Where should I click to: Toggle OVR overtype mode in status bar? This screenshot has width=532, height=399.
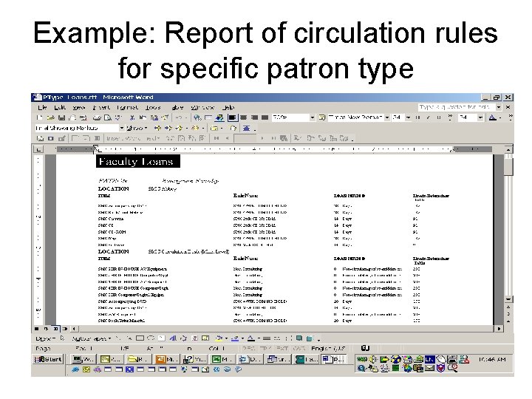pyautogui.click(x=299, y=349)
